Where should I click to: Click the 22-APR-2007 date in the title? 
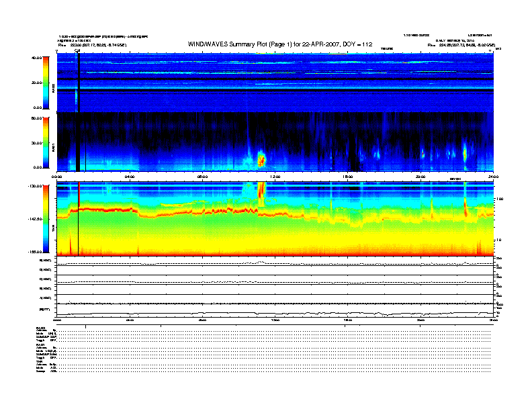coord(321,44)
